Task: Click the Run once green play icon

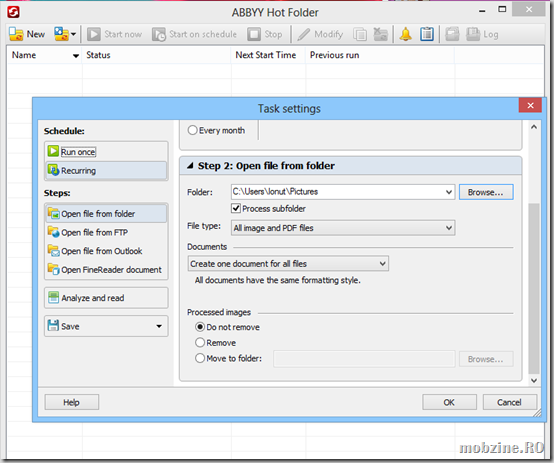Action: coord(53,151)
